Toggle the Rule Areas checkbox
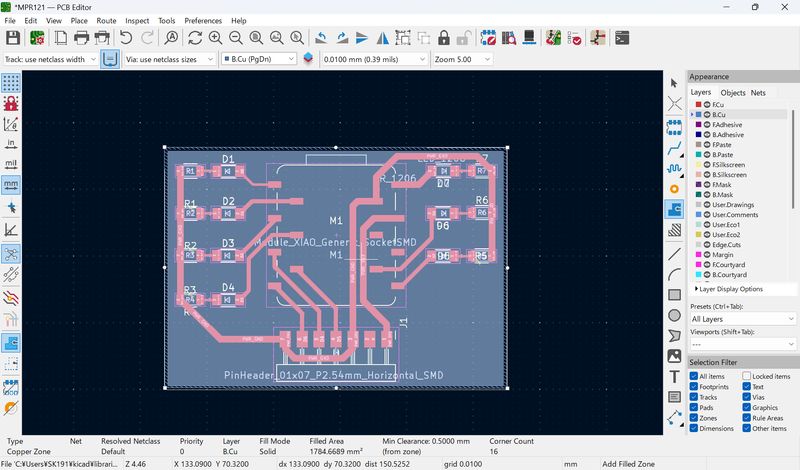Screen dimensions: 800x470 pos(746,418)
